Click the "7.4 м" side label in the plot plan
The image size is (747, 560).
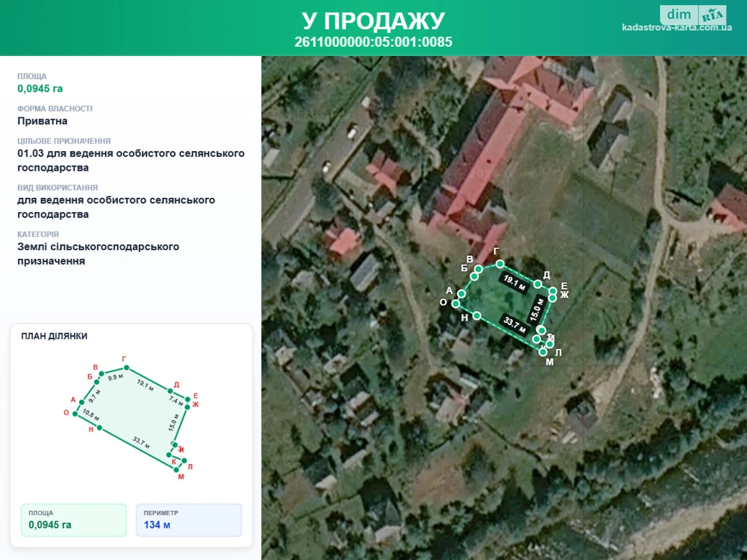(176, 400)
